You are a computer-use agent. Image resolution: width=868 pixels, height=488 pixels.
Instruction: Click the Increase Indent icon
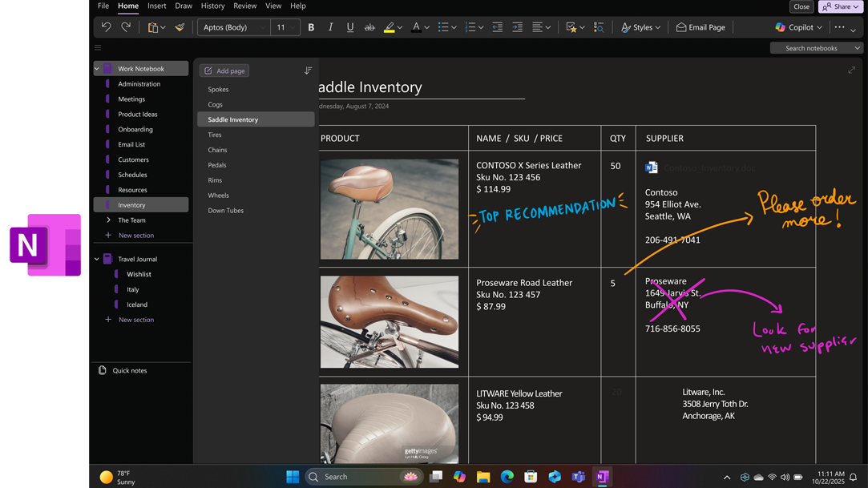click(x=517, y=27)
